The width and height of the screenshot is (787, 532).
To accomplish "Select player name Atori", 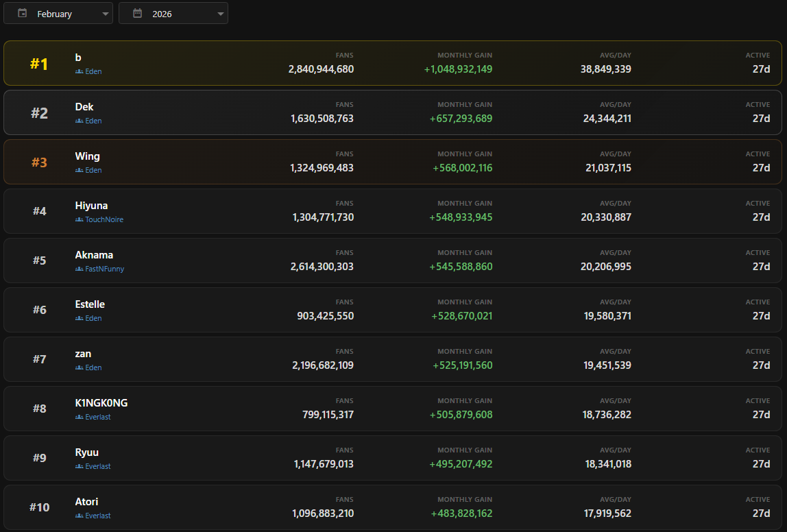I will pos(87,502).
